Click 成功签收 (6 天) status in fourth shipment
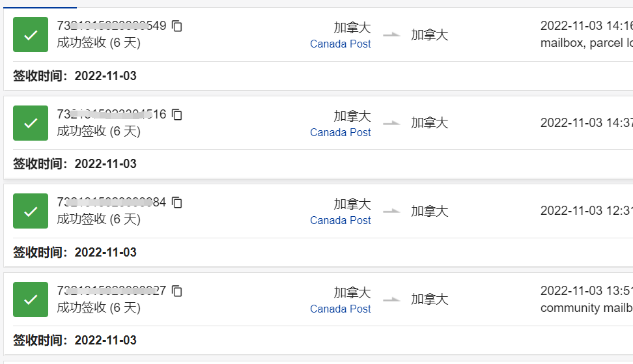Image resolution: width=633 pixels, height=364 pixels. coord(98,308)
